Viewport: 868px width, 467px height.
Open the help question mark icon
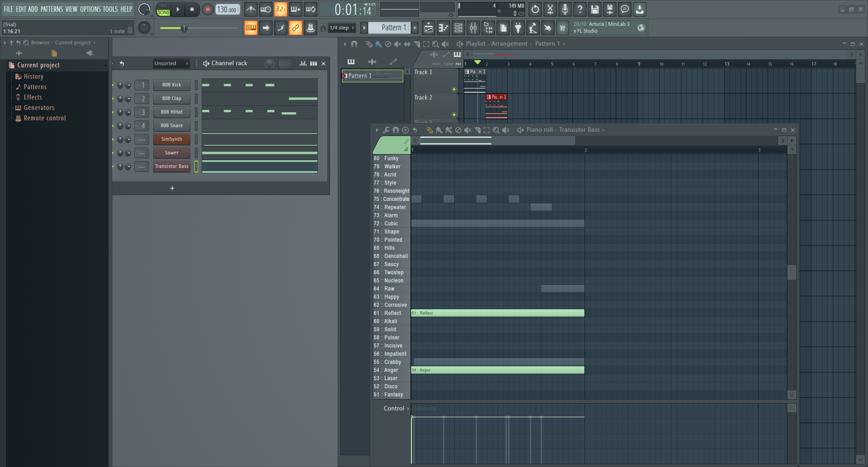(580, 9)
